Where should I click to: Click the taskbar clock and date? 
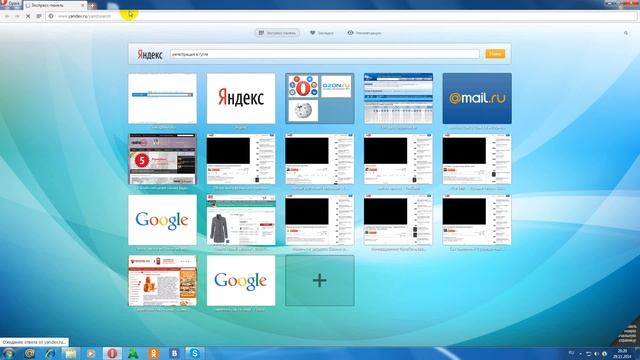tap(622, 353)
